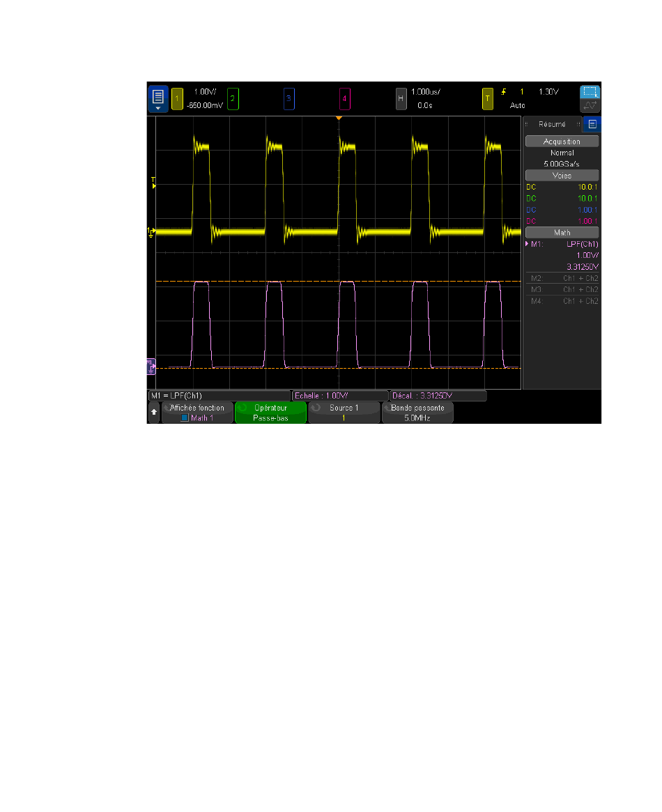This screenshot has height=812, width=662.
Task: Click the green DC 10.0:1 channel row
Action: (562, 199)
